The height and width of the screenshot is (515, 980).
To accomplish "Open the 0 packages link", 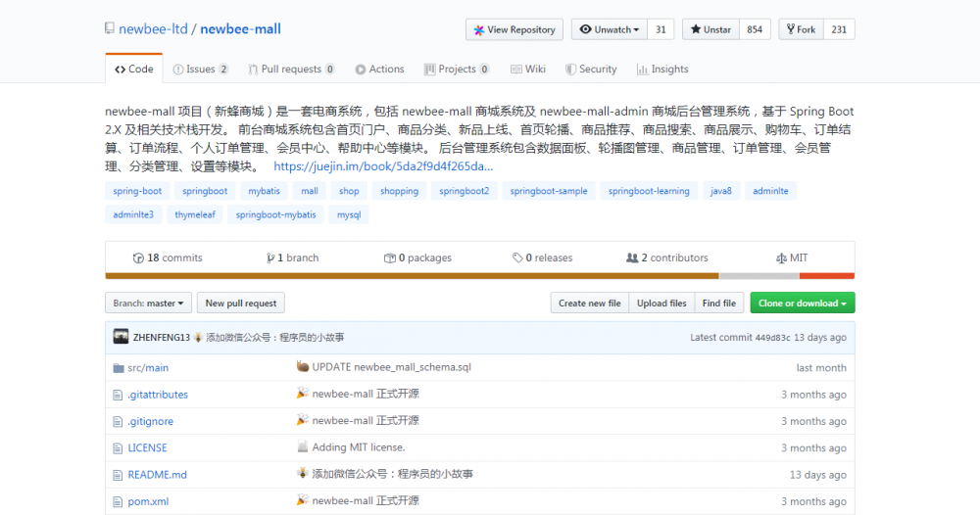I will (x=417, y=257).
